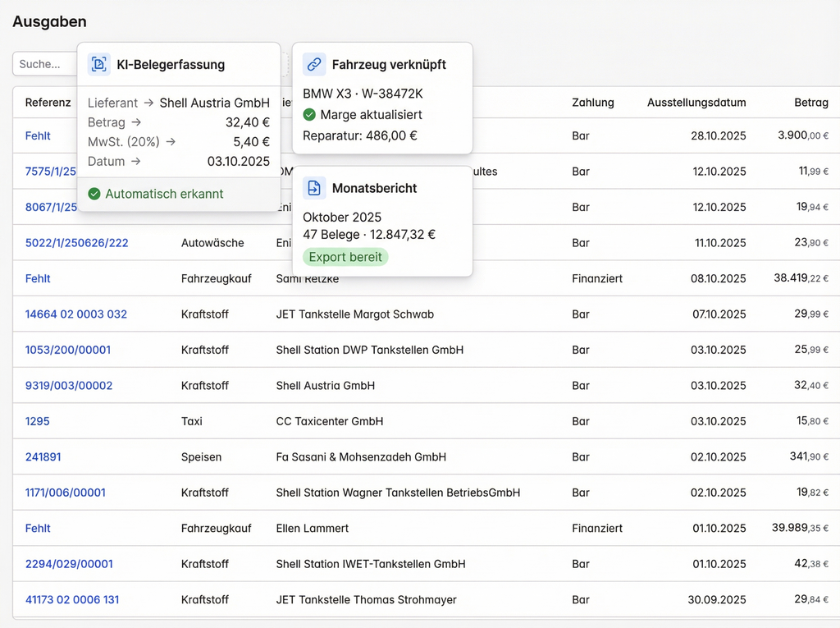Sort by Ausstellungsdatum column header
840x628 pixels.
[696, 103]
